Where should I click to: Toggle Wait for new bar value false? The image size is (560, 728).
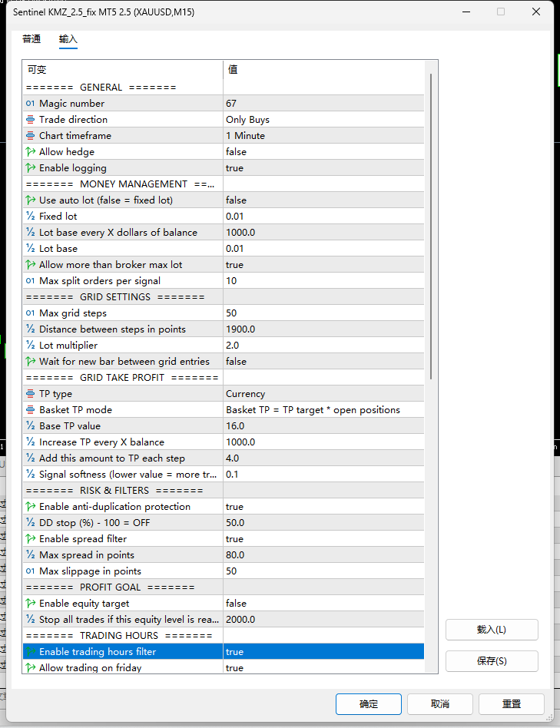[x=323, y=361]
